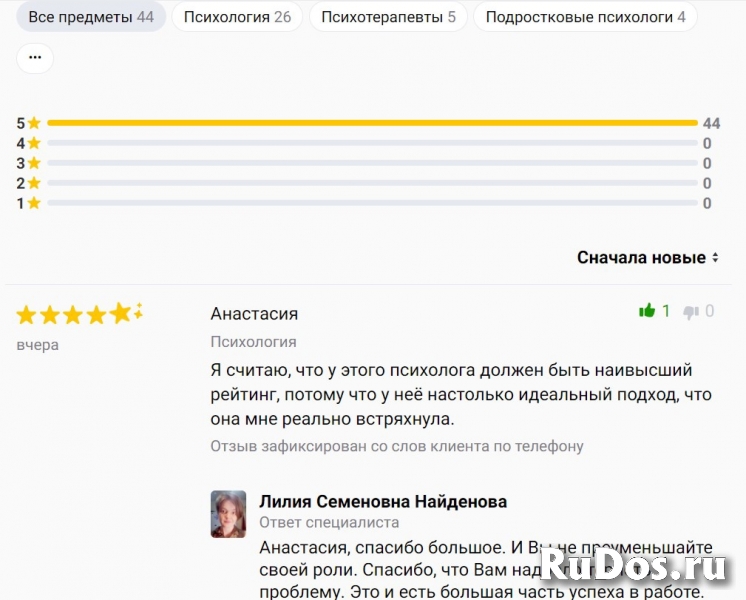Screen dimensions: 746x600
Task: Open profile link 'Лилия Семеновна Найденова'
Action: point(383,502)
